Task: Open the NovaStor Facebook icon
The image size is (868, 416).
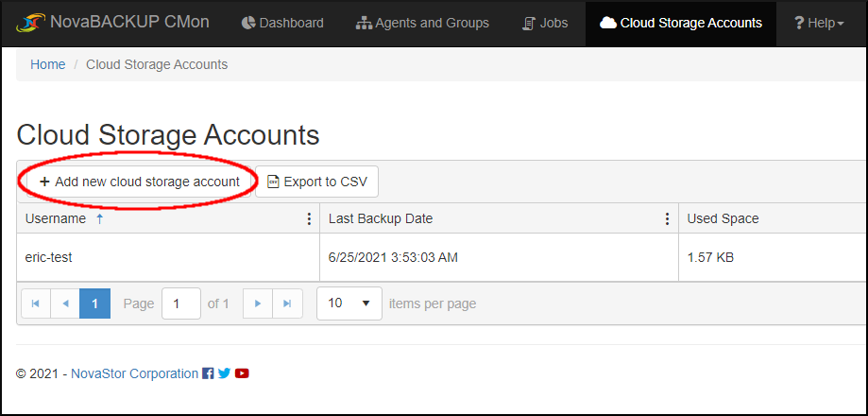Action: pyautogui.click(x=208, y=373)
